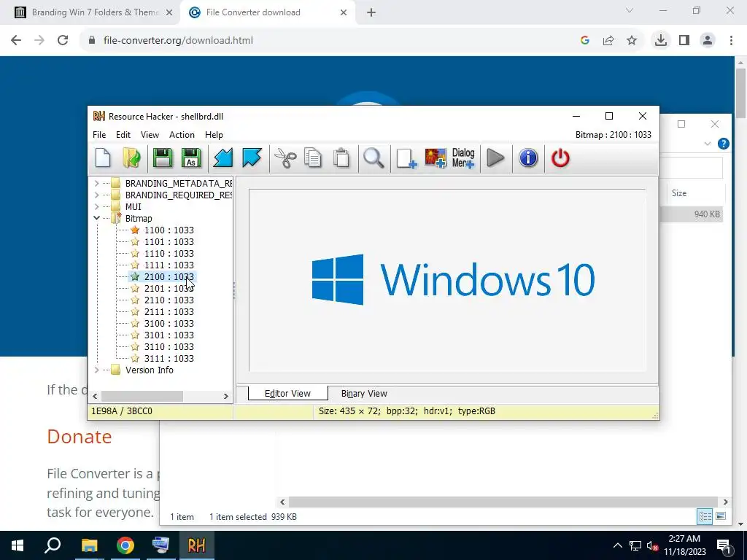
Task: Open Chrome from the taskbar
Action: [125, 545]
